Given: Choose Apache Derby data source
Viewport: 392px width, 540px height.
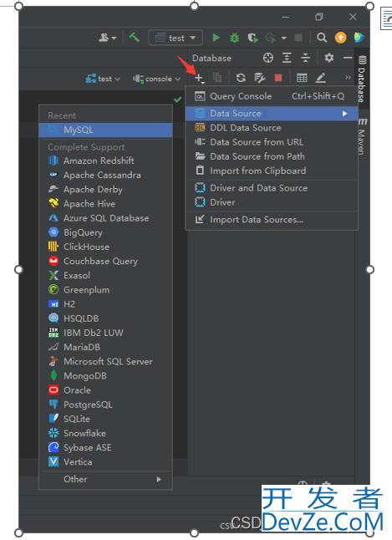Looking at the screenshot, I should (106, 190).
